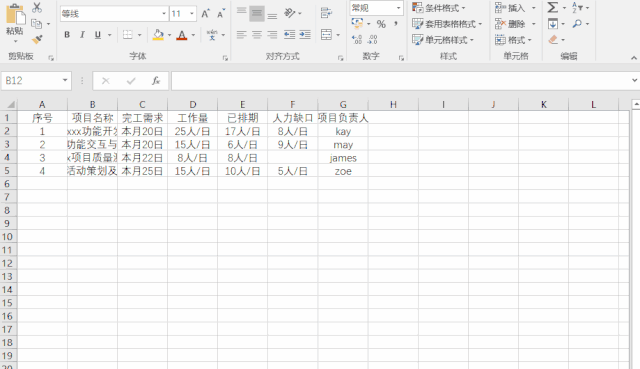The width and height of the screenshot is (640, 369).
Task: Align cell text right
Action: 272,35
